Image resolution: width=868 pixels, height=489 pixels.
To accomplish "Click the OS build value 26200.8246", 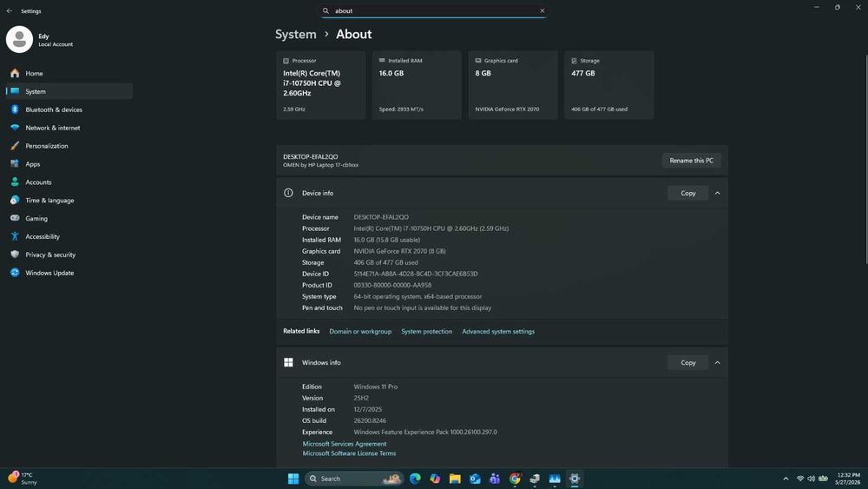I will pyautogui.click(x=370, y=420).
